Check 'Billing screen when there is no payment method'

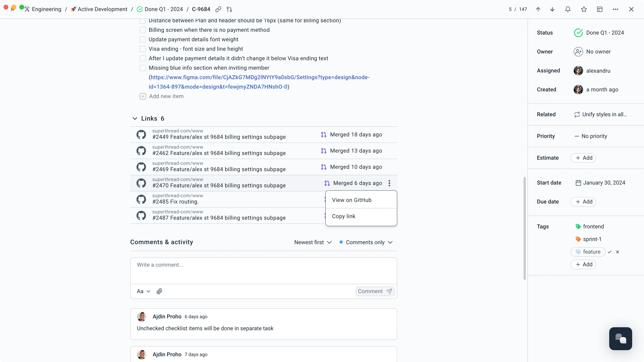click(143, 30)
